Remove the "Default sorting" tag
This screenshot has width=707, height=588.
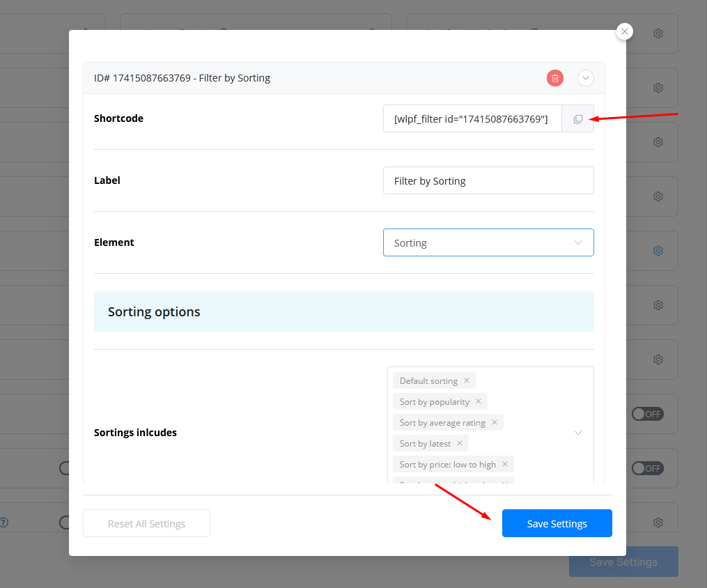467,381
